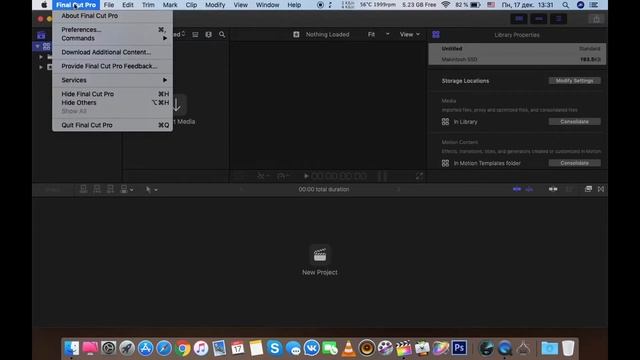Collapse the selected library disclosure triangle
The height and width of the screenshot is (360, 640).
point(38,47)
